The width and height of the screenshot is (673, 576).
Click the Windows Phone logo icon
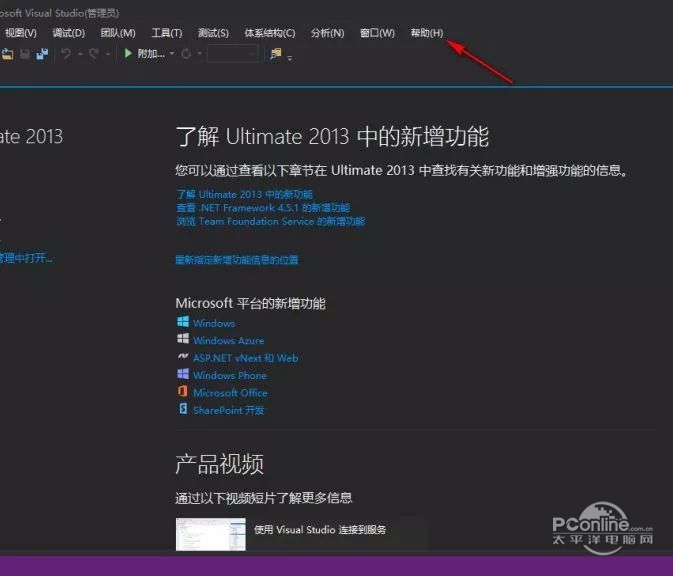point(183,373)
